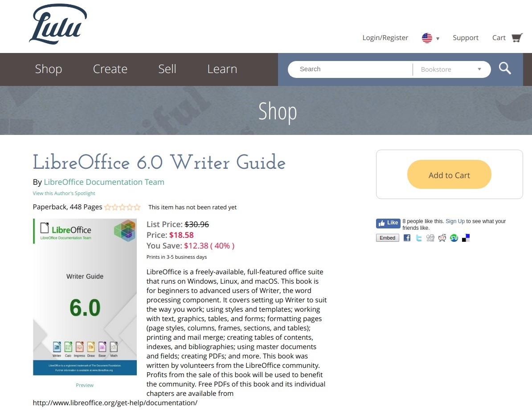Click the book cover thumbnail
This screenshot has width=532, height=411.
pos(85,297)
